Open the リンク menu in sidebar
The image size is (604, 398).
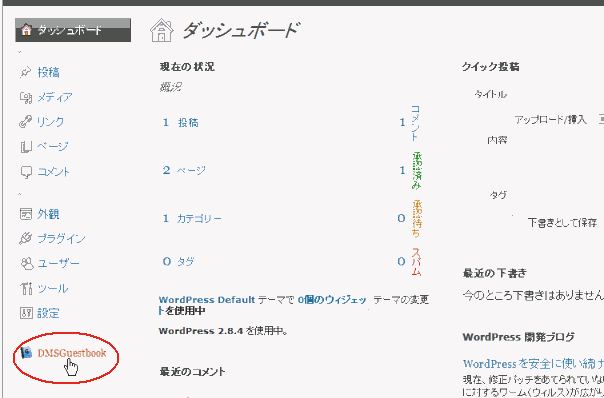point(50,122)
